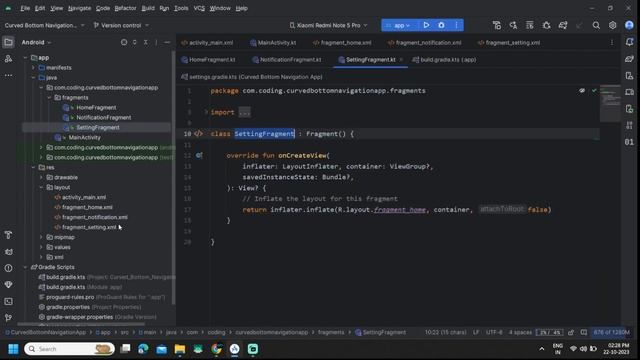Hide the Project panel minimize icon
This screenshot has height=360, width=640.
pyautogui.click(x=167, y=42)
